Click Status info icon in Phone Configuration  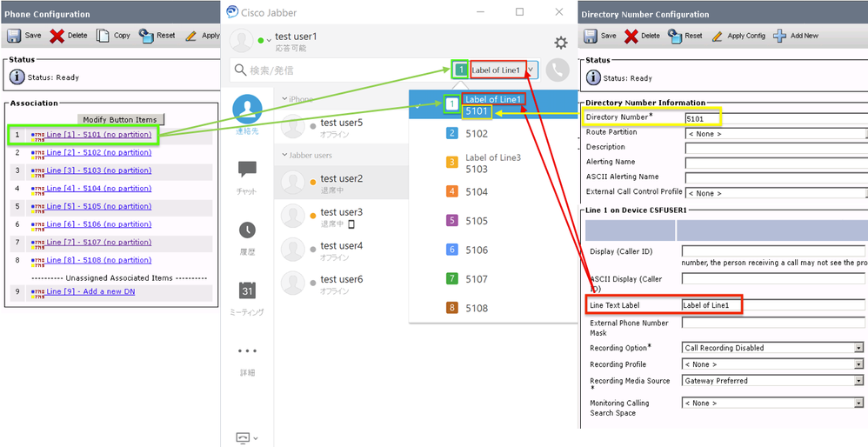17,77
